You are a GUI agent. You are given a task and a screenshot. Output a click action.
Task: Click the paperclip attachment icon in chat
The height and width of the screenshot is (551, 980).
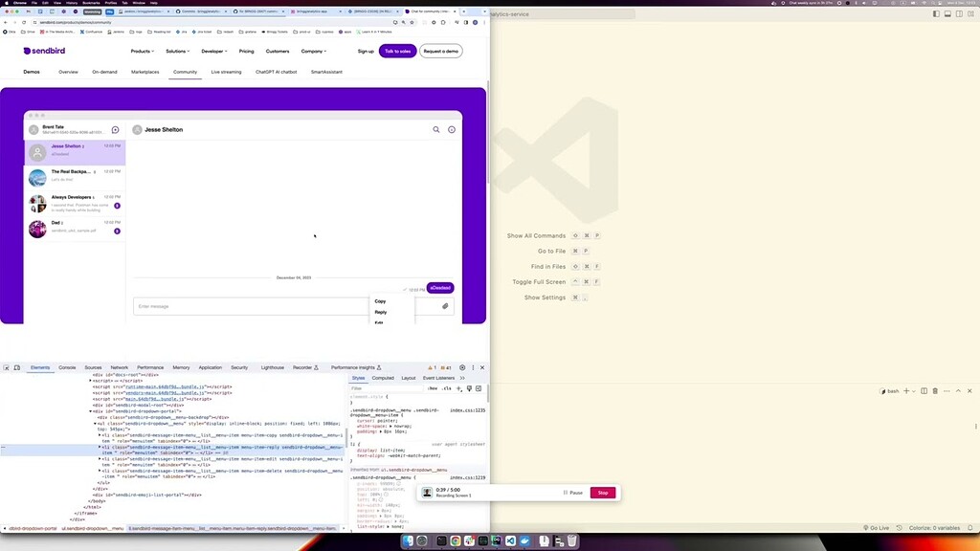443,305
